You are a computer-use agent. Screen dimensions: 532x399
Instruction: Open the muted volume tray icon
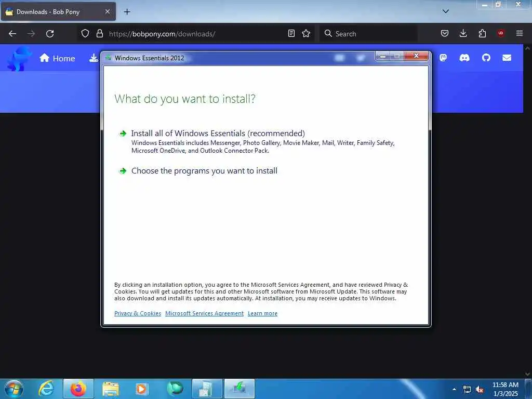click(x=480, y=390)
